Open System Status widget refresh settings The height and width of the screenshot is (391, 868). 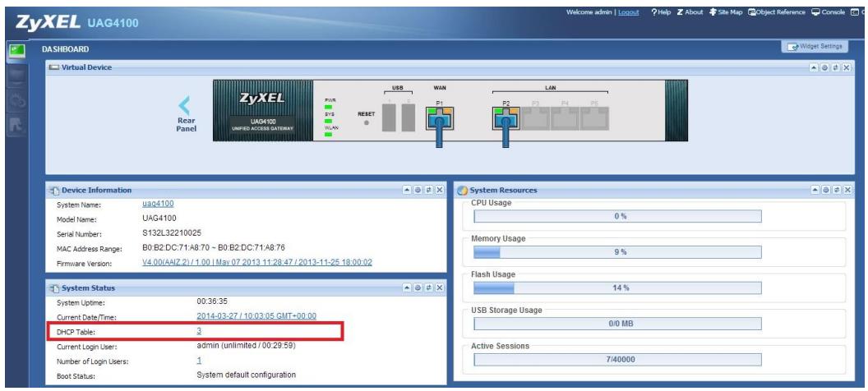tap(418, 287)
